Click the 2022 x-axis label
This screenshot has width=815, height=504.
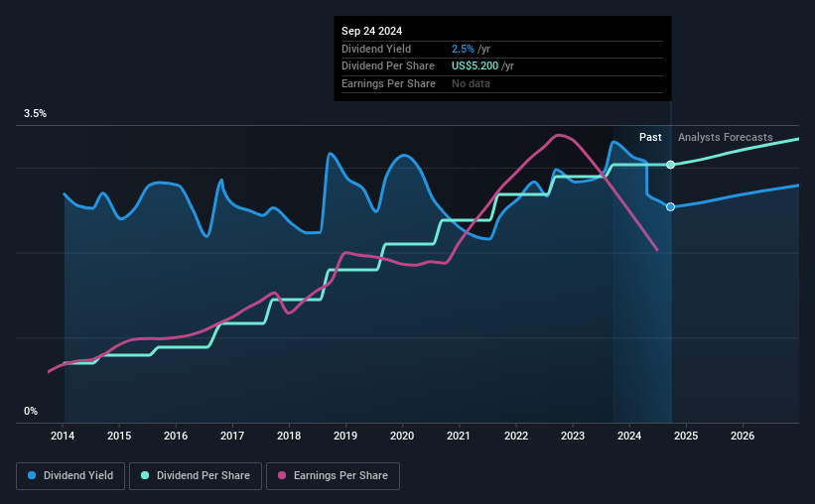[x=516, y=436]
